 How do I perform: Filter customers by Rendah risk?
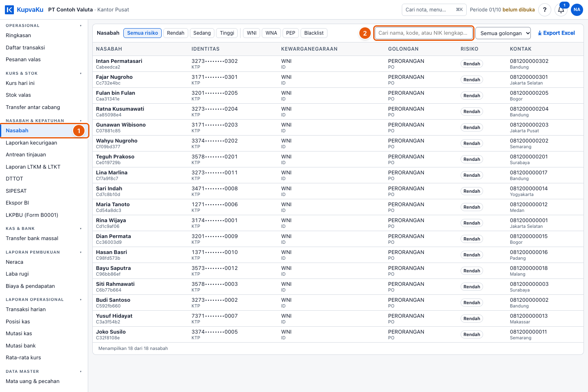tap(176, 33)
